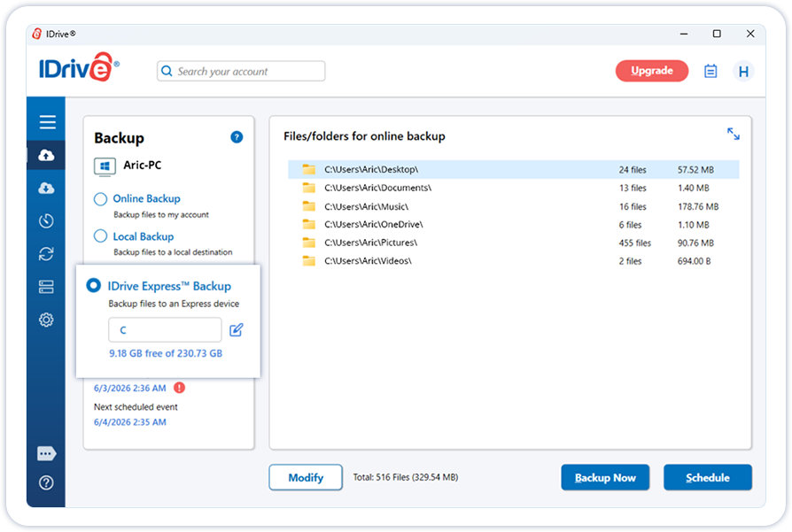This screenshot has height=532, width=792.
Task: Click the Aric-PC computer icon
Action: coord(105,166)
